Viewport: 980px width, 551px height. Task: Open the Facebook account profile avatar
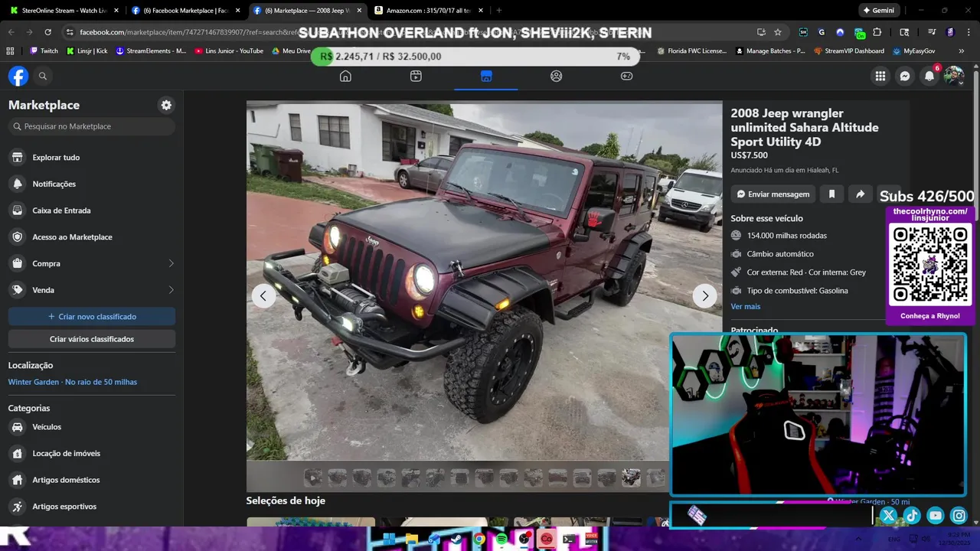954,76
